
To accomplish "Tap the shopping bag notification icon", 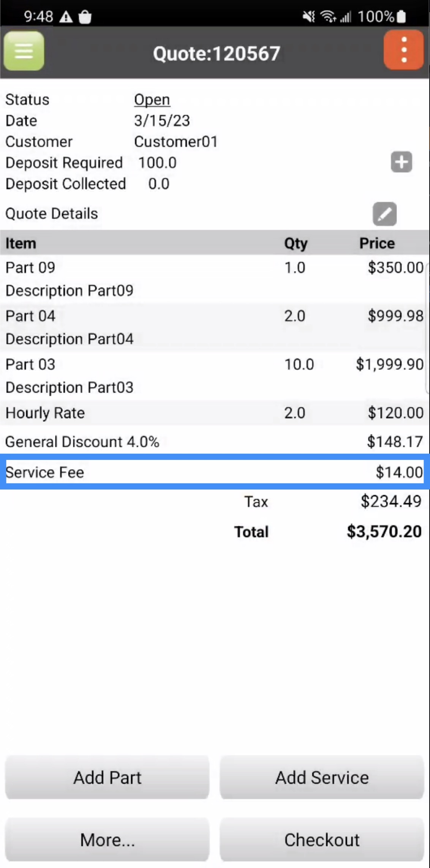I will (85, 17).
